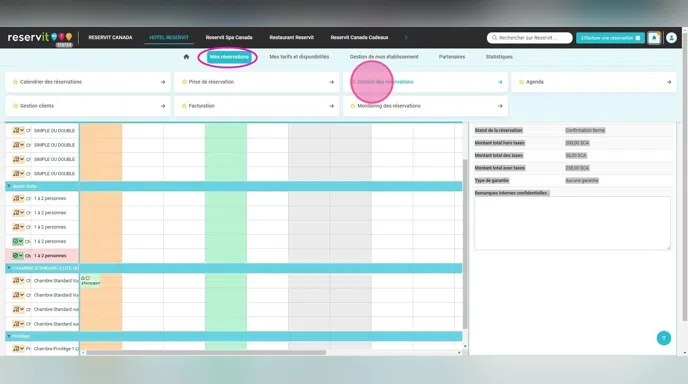Toggle the star on Monitoring des réservations
The height and width of the screenshot is (384, 688).
(x=353, y=106)
